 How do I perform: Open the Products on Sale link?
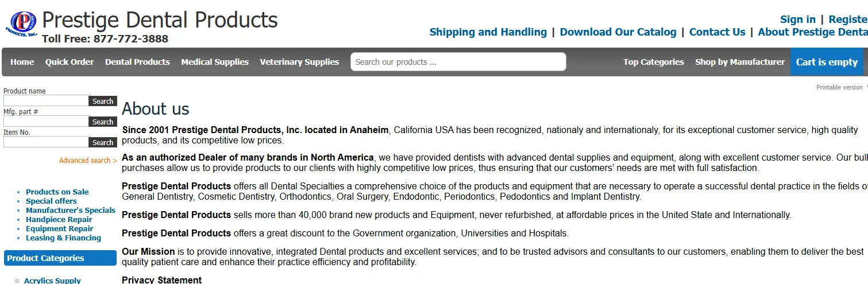click(x=57, y=192)
